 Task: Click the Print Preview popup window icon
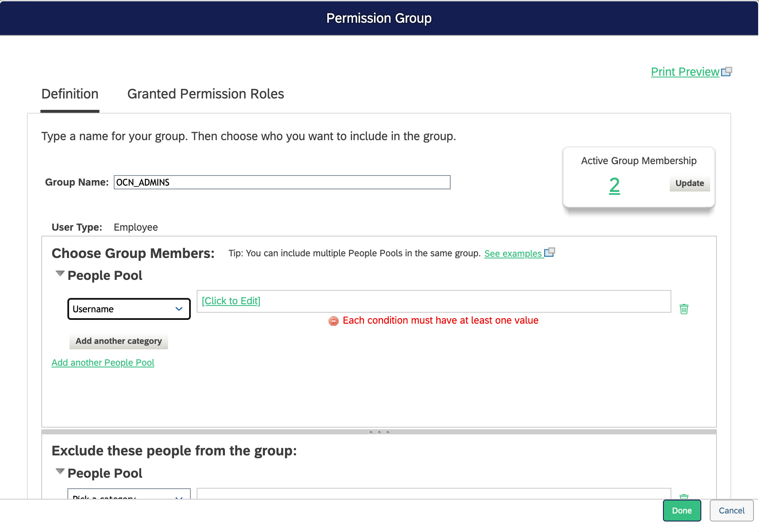point(727,72)
